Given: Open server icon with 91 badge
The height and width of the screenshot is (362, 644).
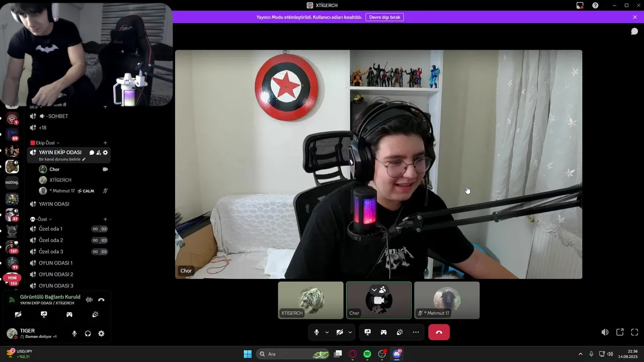Looking at the screenshot, I should coord(12,263).
